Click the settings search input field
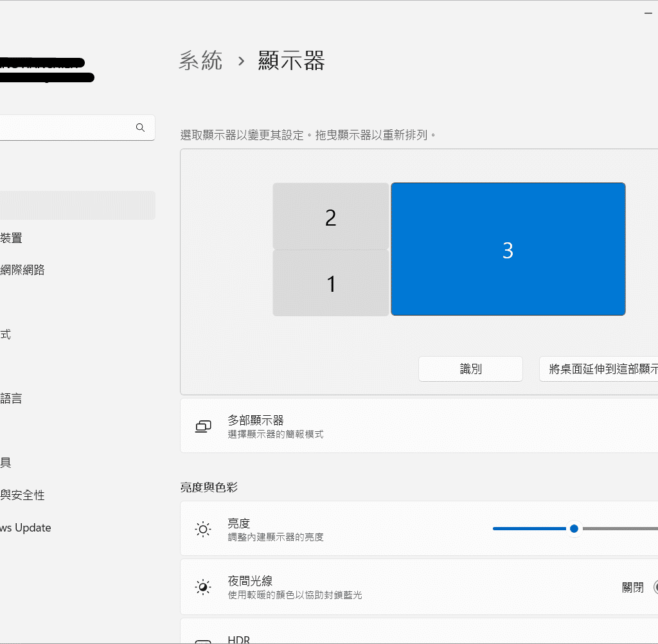658x644 pixels. coord(64,127)
